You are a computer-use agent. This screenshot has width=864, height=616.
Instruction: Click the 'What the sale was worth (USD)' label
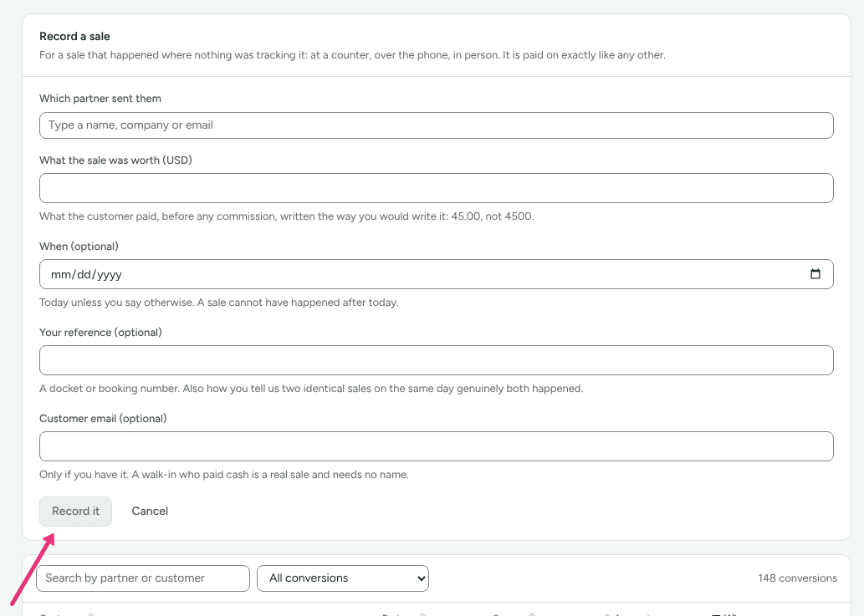pos(115,160)
